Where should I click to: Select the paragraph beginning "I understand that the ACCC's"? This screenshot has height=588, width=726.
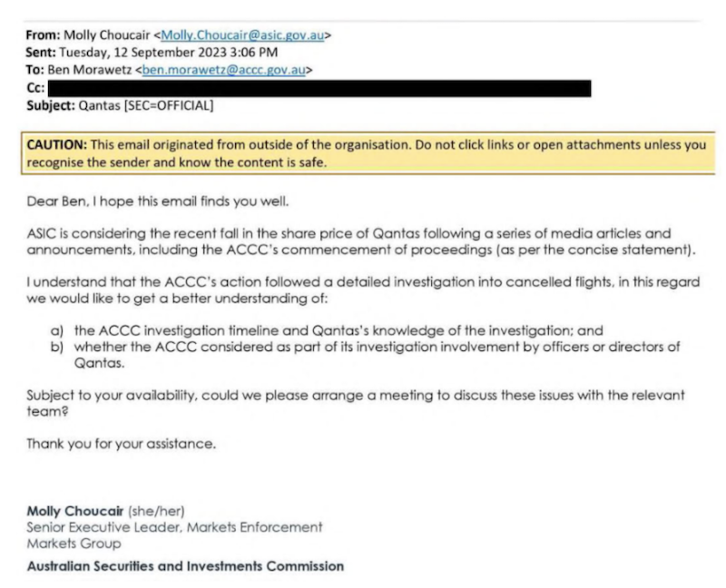(x=354, y=290)
